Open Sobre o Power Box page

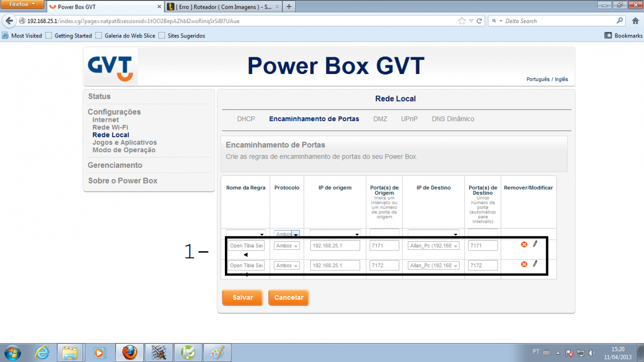(x=123, y=181)
